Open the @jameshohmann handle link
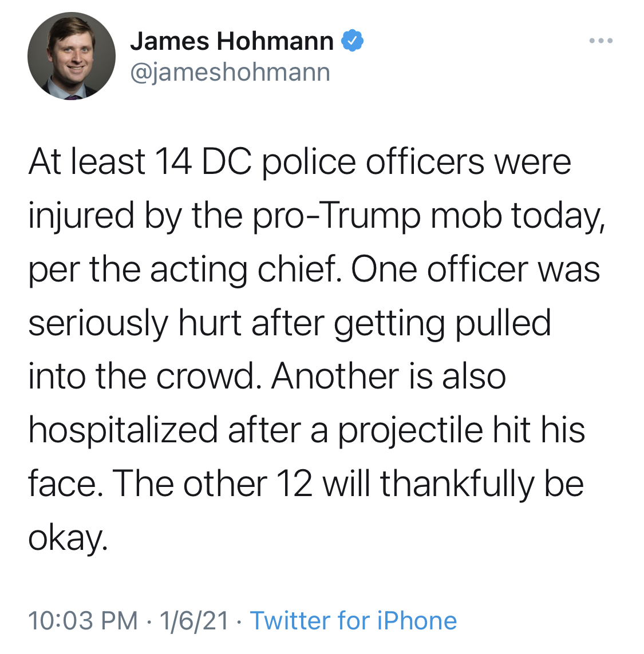Image resolution: width=644 pixels, height=654 pixels. tap(230, 72)
